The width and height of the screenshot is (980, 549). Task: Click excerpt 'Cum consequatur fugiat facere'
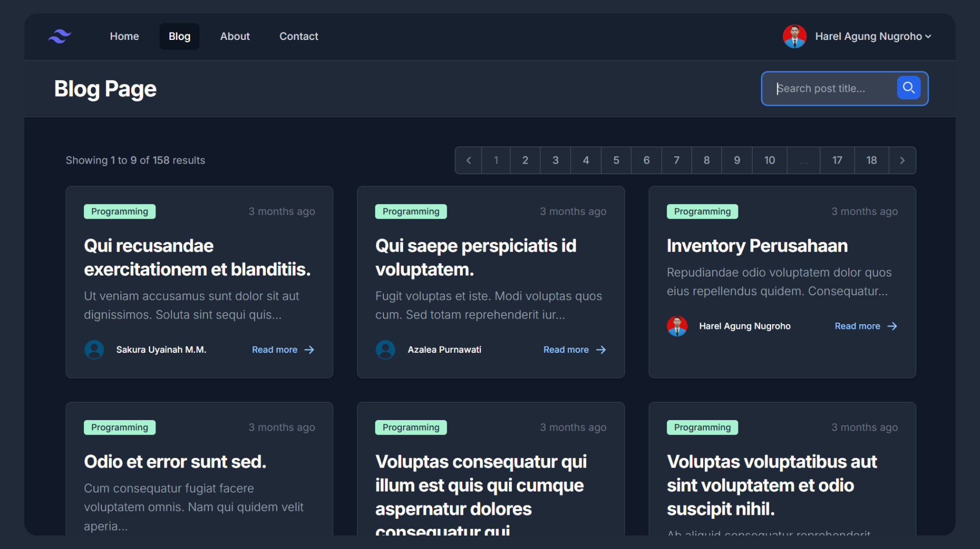pyautogui.click(x=194, y=507)
